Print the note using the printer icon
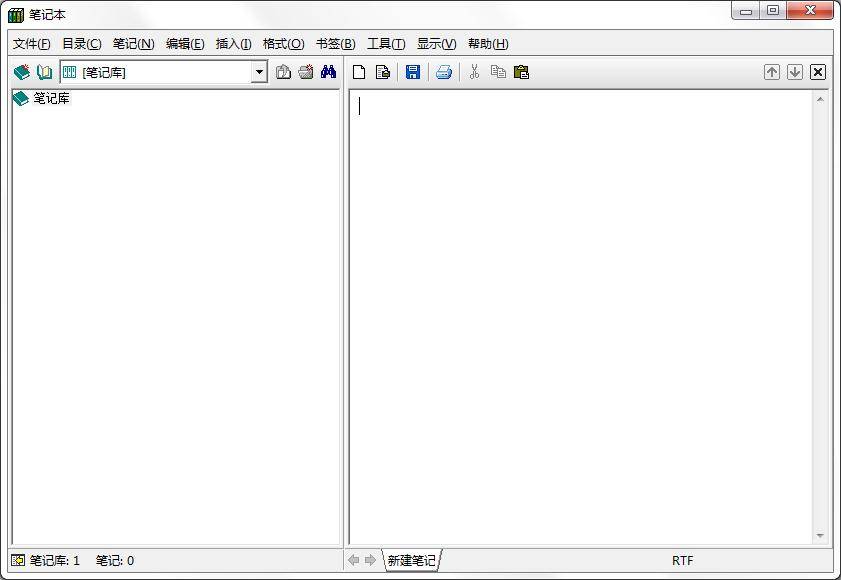841x580 pixels. click(x=443, y=71)
